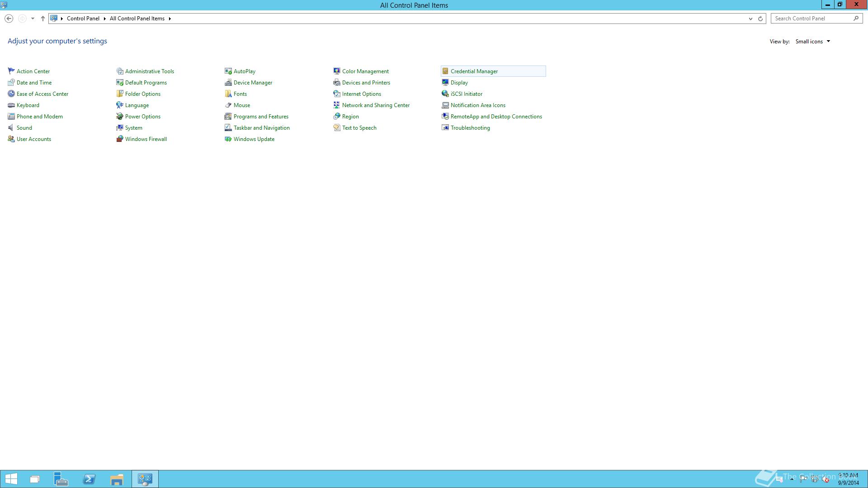The height and width of the screenshot is (488, 868).
Task: Click the Sound speaker icon
Action: click(x=11, y=127)
